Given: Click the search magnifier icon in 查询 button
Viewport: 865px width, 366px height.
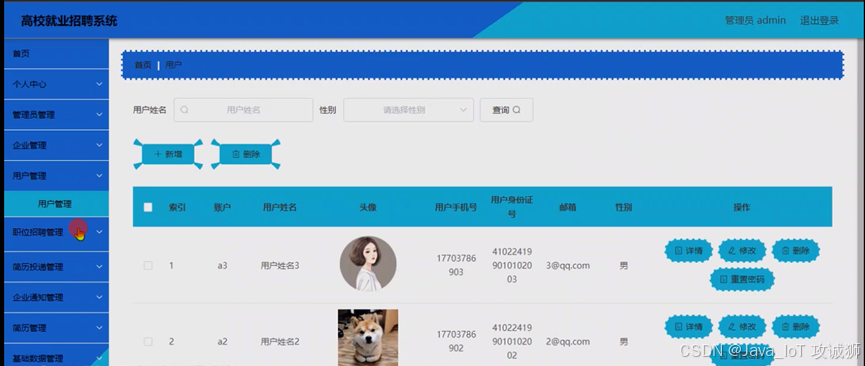Looking at the screenshot, I should [x=516, y=110].
